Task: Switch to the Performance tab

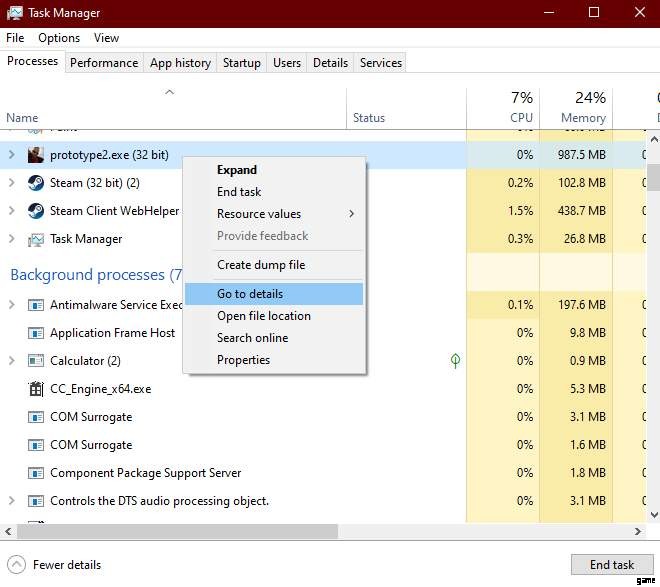Action: click(104, 63)
